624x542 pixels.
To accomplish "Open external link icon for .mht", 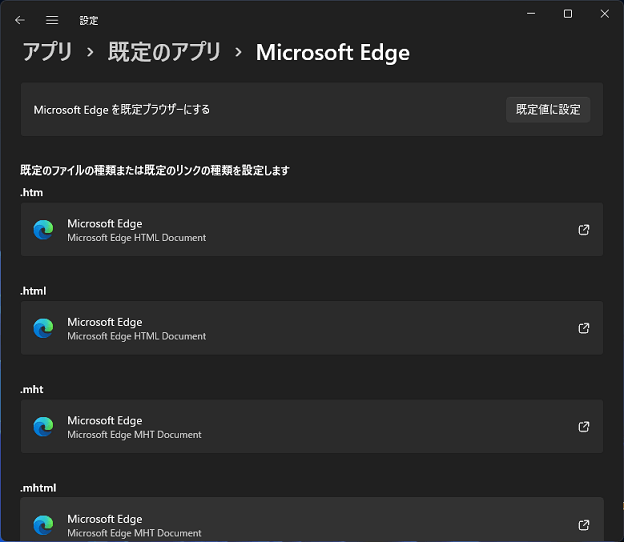I will 583,427.
